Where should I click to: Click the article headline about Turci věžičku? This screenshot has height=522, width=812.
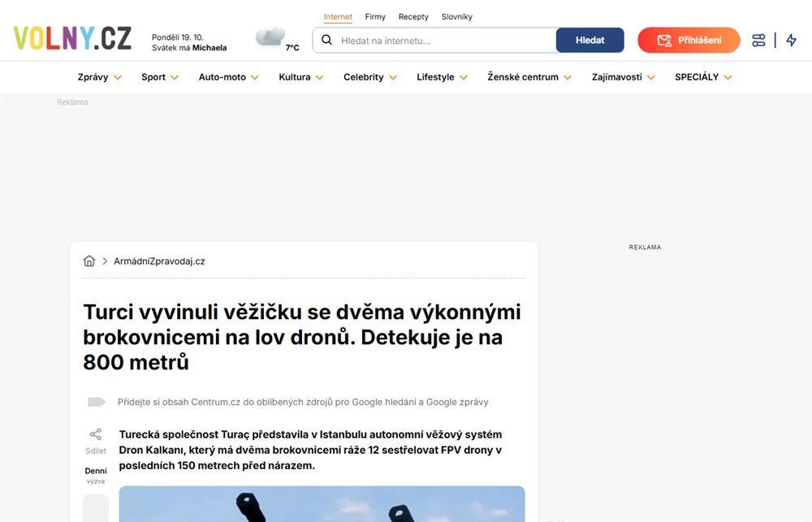point(302,337)
